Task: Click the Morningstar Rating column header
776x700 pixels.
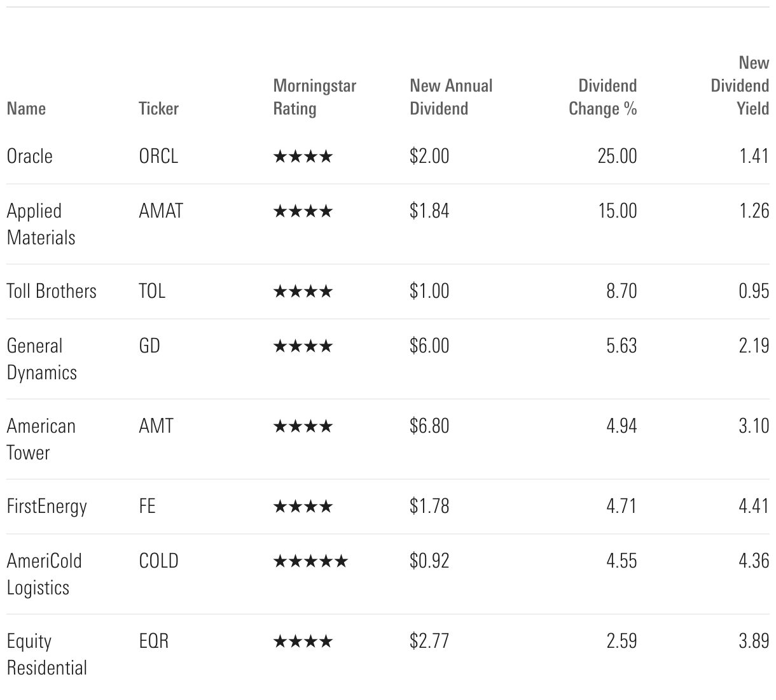Action: tap(314, 97)
